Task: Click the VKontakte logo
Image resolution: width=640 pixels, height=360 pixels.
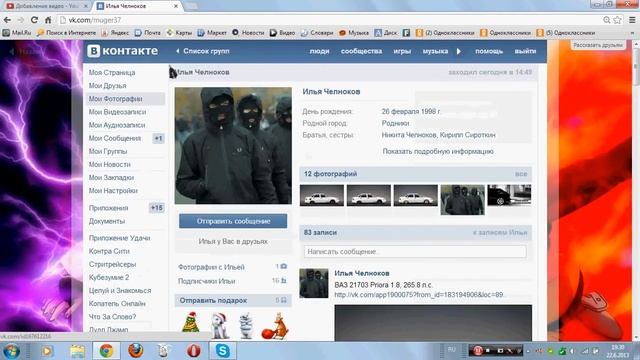Action: pos(122,51)
